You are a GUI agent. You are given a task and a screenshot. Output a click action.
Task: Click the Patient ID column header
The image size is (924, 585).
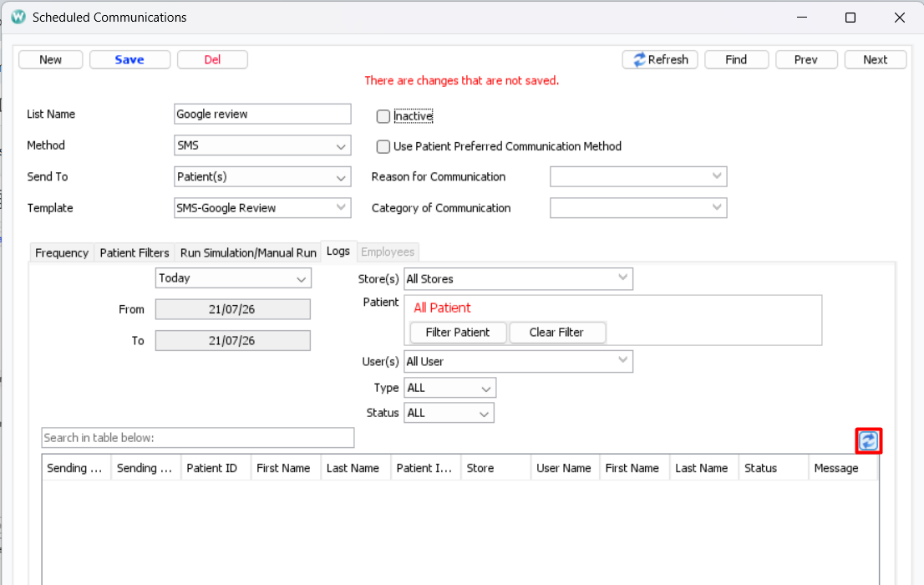pos(216,468)
